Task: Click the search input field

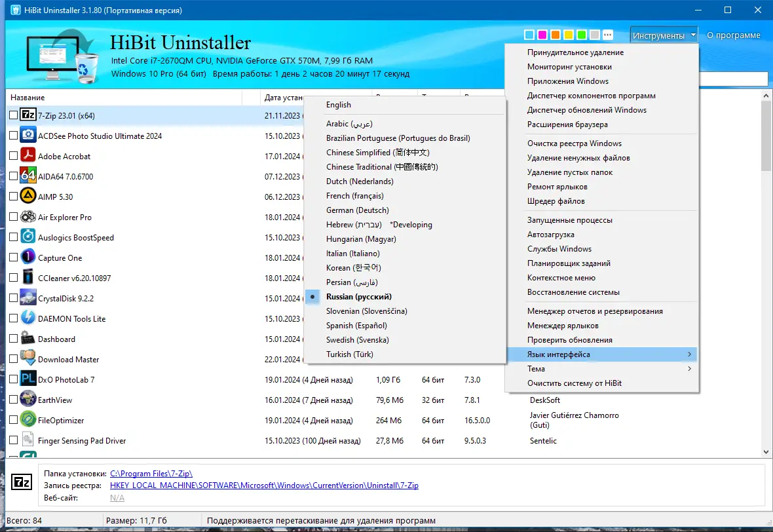Action: [734, 79]
